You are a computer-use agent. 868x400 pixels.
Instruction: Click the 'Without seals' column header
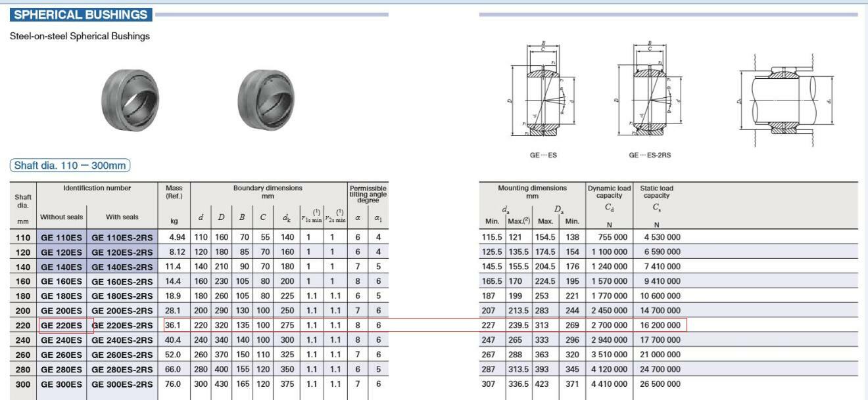[x=62, y=217]
